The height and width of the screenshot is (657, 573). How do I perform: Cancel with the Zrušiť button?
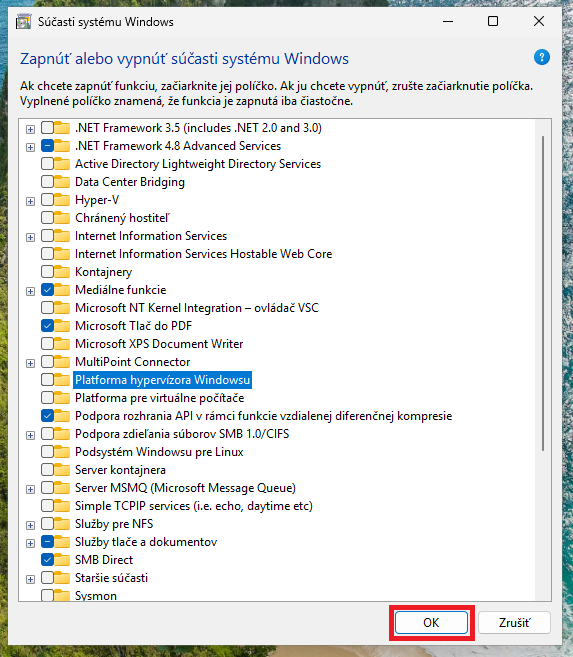point(514,622)
